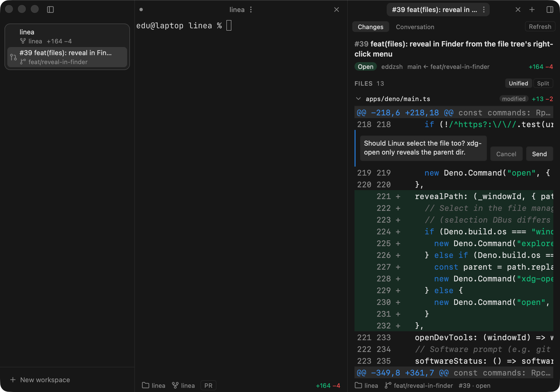
Task: Click the PR button in the terminal status bar
Action: pyautogui.click(x=208, y=386)
